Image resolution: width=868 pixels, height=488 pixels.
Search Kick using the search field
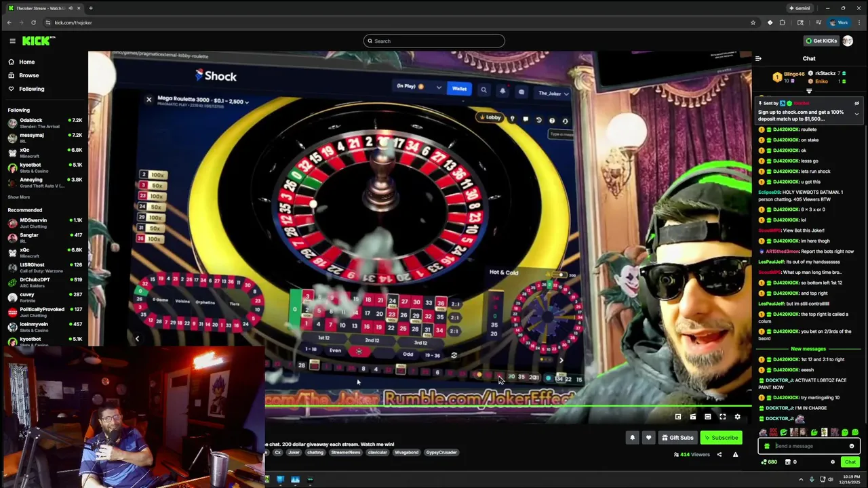coord(434,41)
